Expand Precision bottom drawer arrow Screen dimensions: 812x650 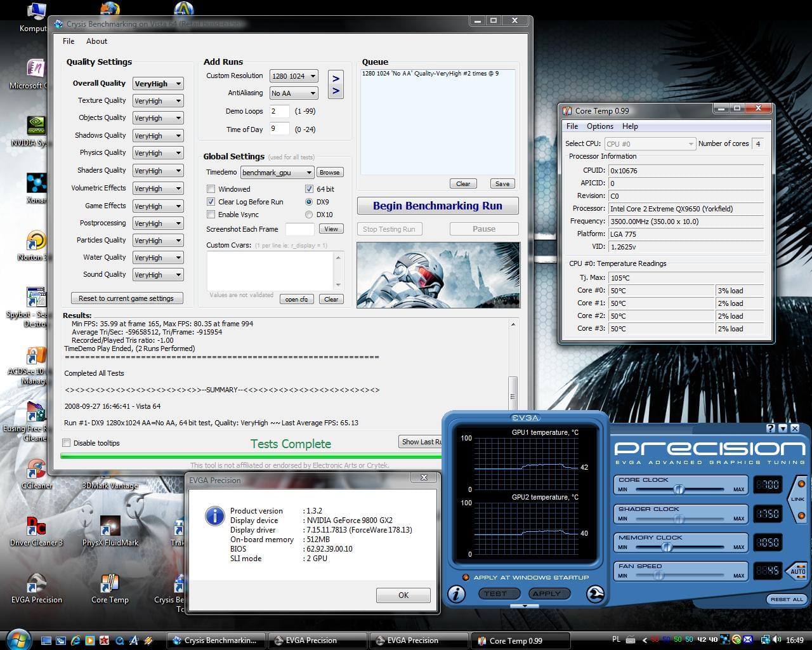click(525, 606)
